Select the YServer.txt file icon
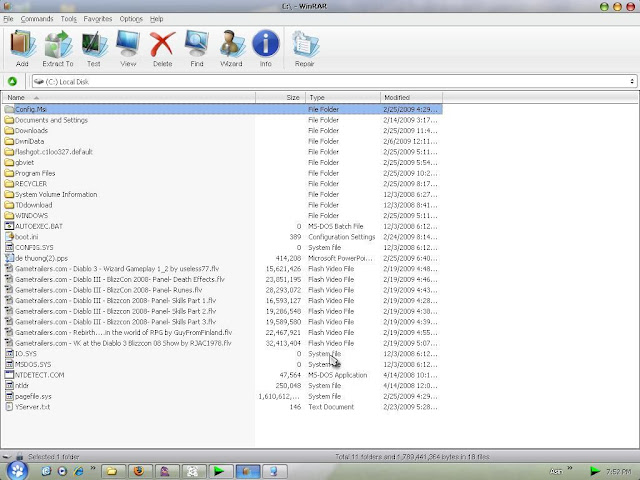The height and width of the screenshot is (480, 640). coord(9,407)
